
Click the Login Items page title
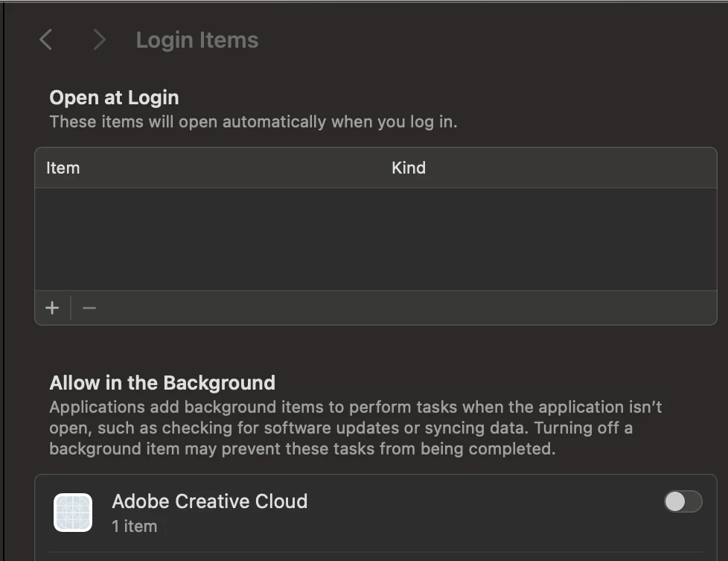pyautogui.click(x=197, y=39)
